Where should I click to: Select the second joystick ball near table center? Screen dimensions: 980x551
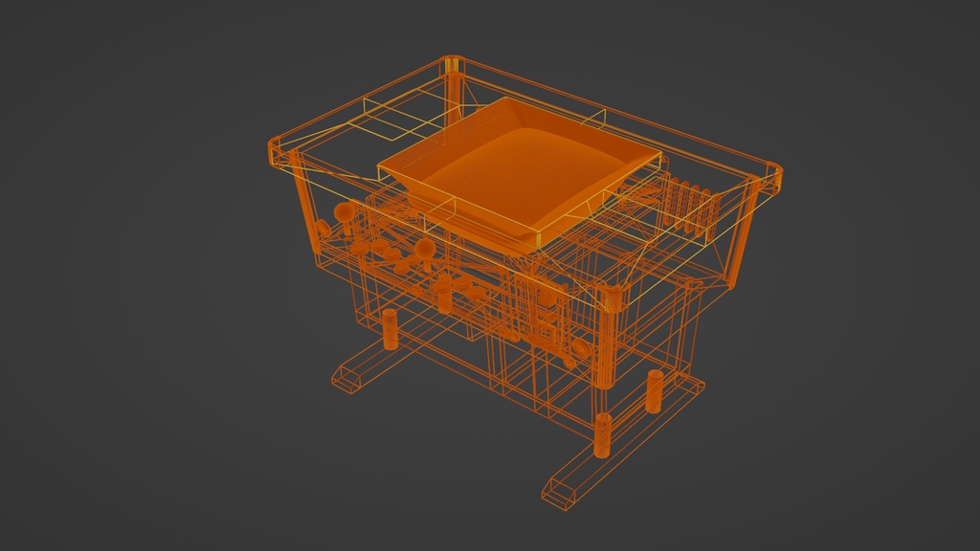click(426, 248)
